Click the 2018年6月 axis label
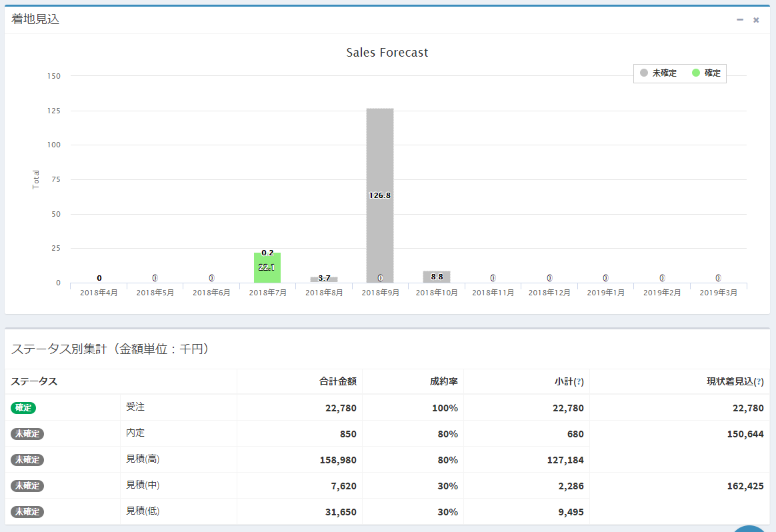Screen dimensions: 776x532 click(211, 293)
